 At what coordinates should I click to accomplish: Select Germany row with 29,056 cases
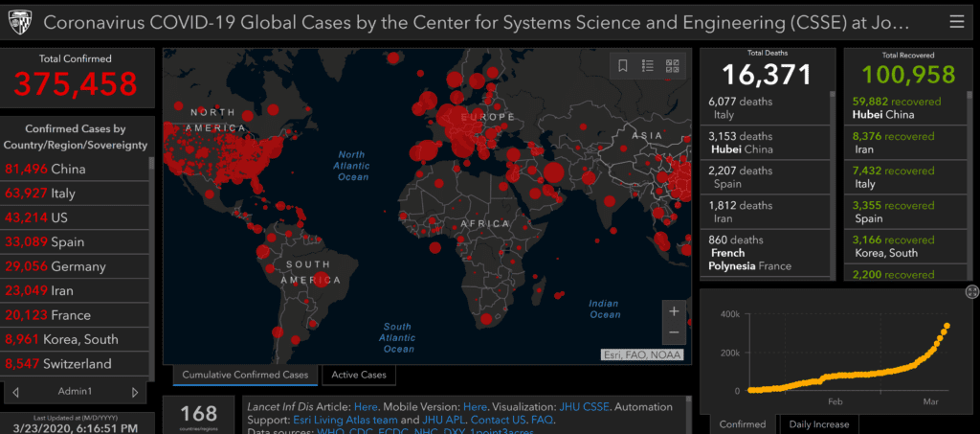click(75, 266)
